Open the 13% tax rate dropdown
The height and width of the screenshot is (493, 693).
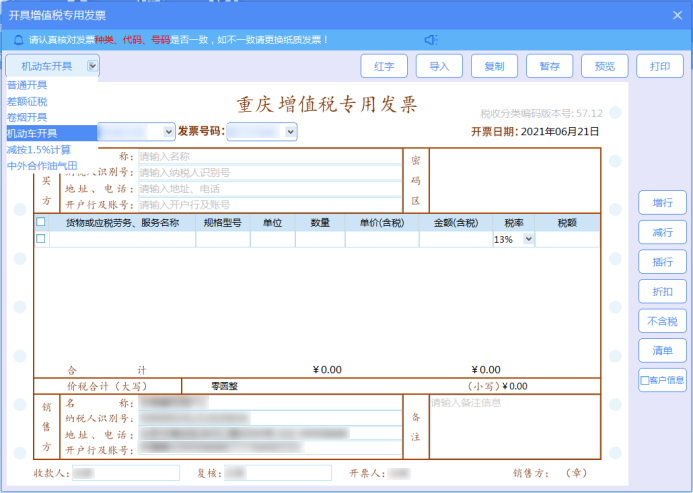coord(528,240)
